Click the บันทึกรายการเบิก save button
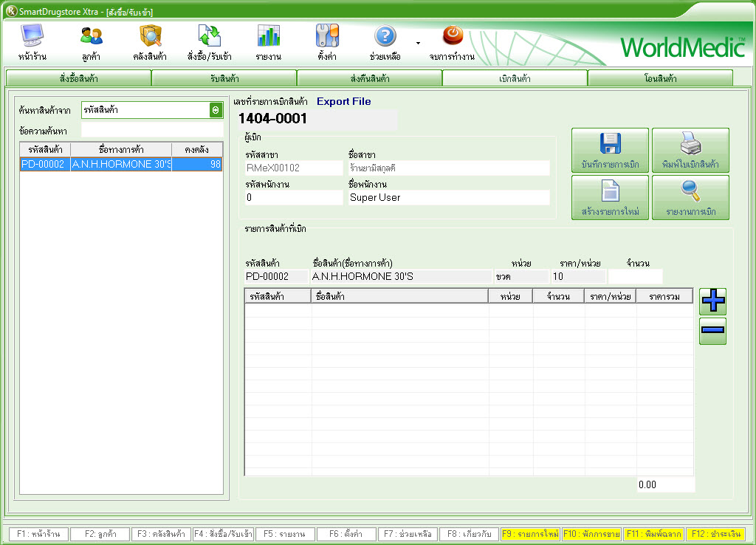756x545 pixels. click(610, 151)
